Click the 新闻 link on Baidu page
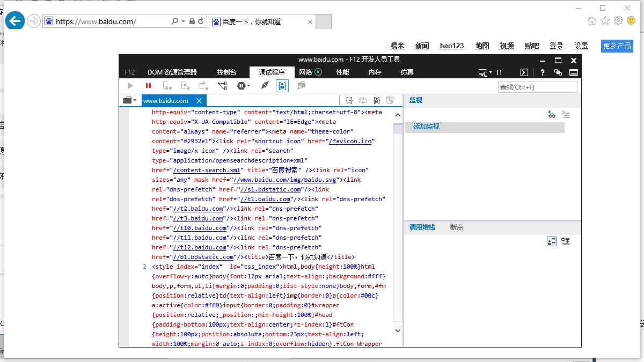644x362 pixels. [422, 46]
